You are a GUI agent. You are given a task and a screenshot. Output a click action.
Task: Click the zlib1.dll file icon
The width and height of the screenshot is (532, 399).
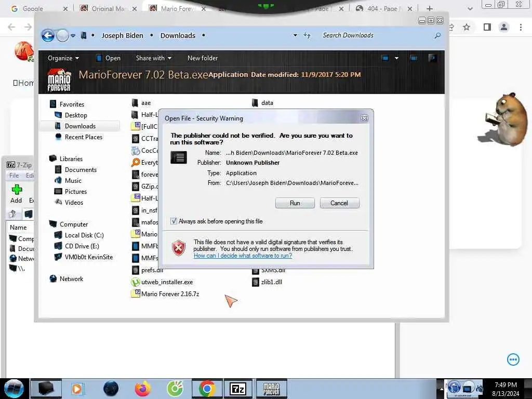[x=256, y=282]
